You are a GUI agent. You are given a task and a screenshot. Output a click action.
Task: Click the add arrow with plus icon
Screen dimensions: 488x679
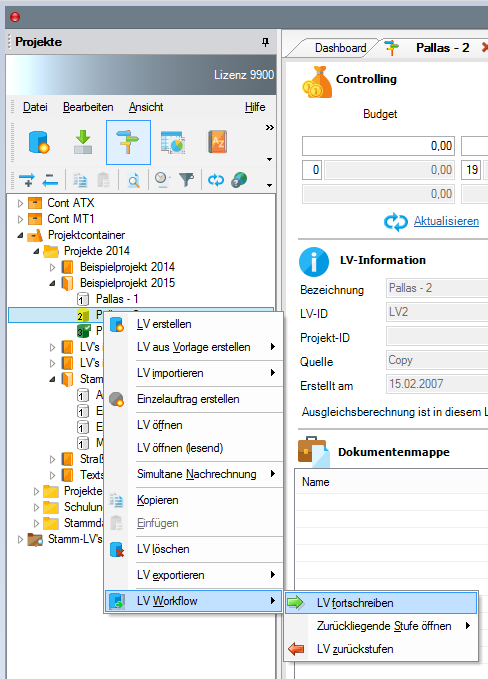(27, 179)
